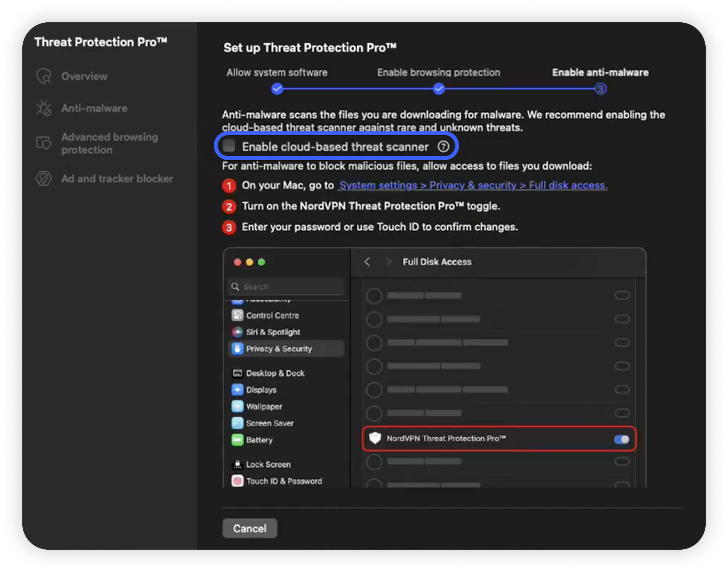
Task: Click step 3 Enable anti-malware progress marker
Action: coord(601,89)
